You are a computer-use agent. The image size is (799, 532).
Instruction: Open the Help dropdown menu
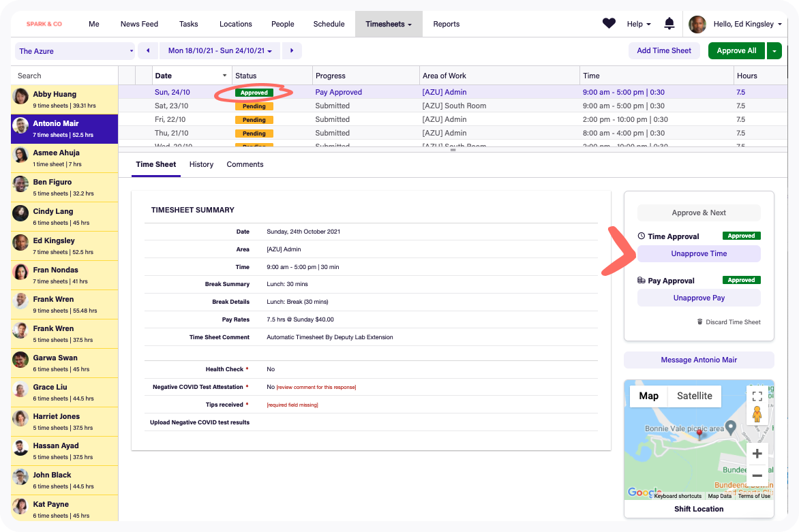point(639,24)
